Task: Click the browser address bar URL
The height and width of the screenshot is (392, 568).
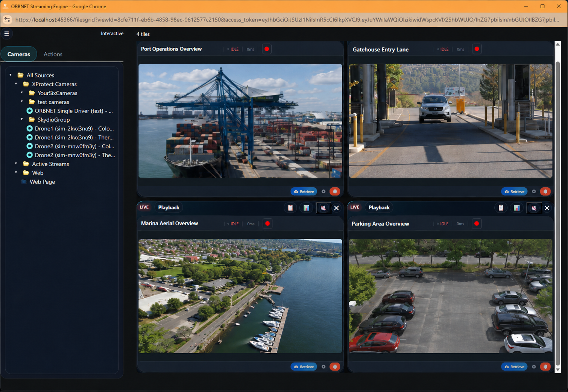Action: (x=287, y=20)
